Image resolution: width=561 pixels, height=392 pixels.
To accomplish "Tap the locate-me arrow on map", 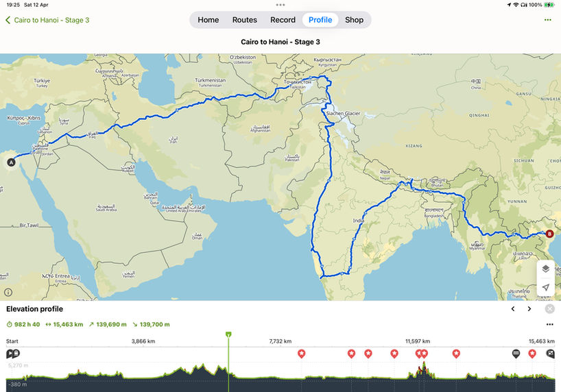I will 545,287.
